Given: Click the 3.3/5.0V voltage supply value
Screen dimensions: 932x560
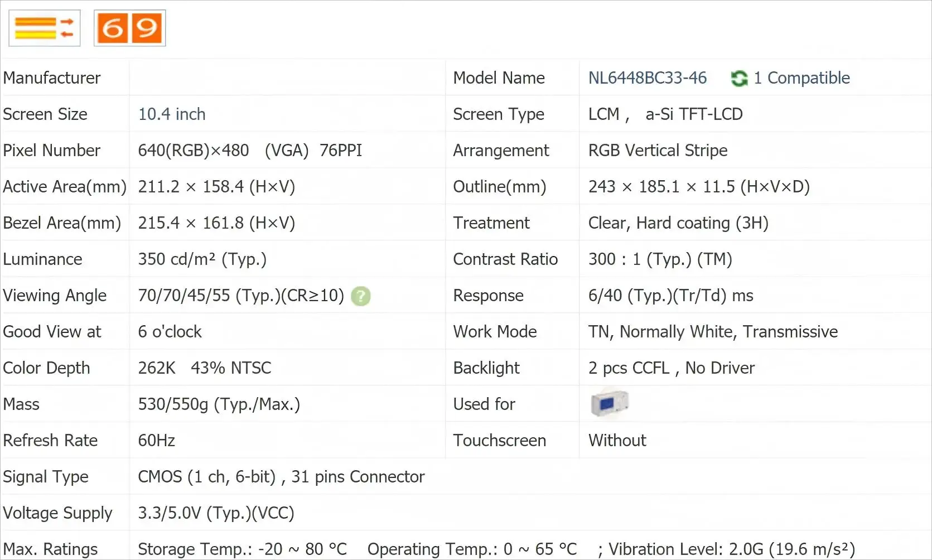Looking at the screenshot, I should tap(216, 513).
